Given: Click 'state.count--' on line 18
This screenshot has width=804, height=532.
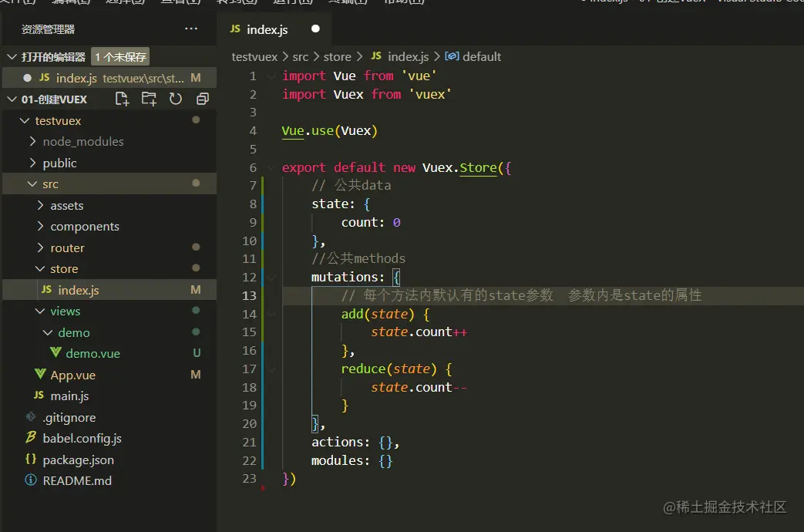Looking at the screenshot, I should point(419,387).
